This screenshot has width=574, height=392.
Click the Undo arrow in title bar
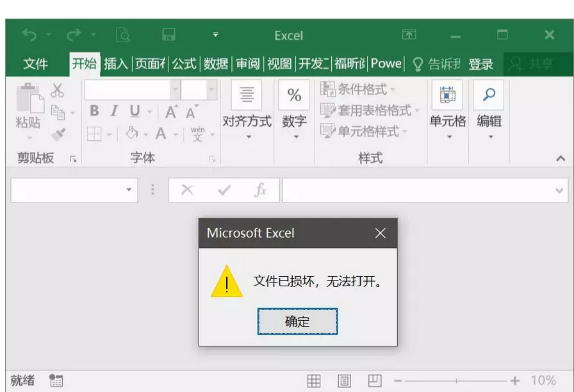coord(29,35)
